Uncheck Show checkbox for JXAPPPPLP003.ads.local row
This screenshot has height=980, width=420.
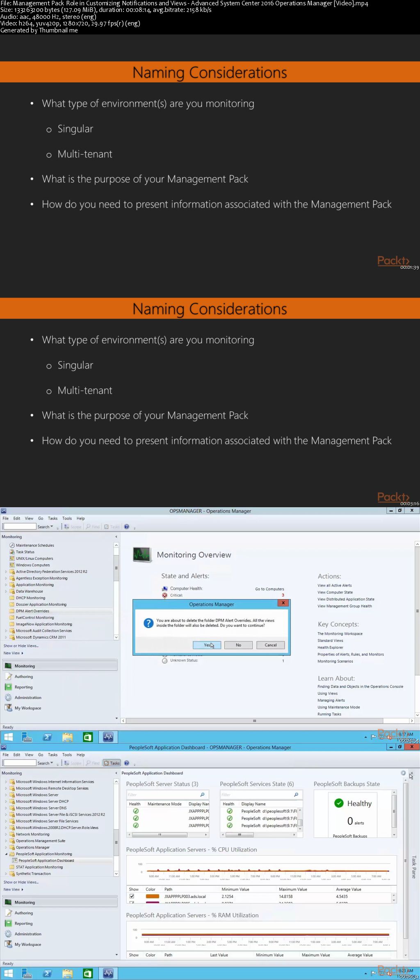(x=132, y=896)
